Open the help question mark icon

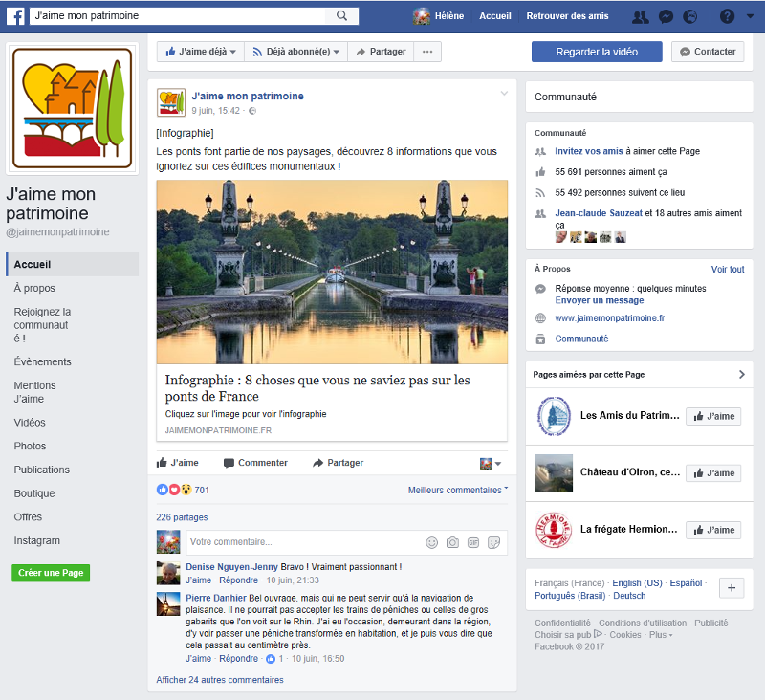pyautogui.click(x=727, y=16)
